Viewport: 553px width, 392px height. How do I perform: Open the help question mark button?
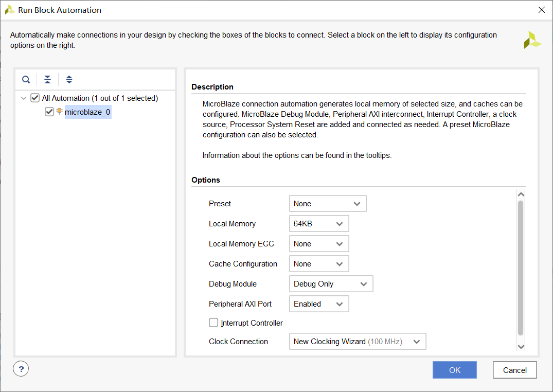(x=21, y=369)
